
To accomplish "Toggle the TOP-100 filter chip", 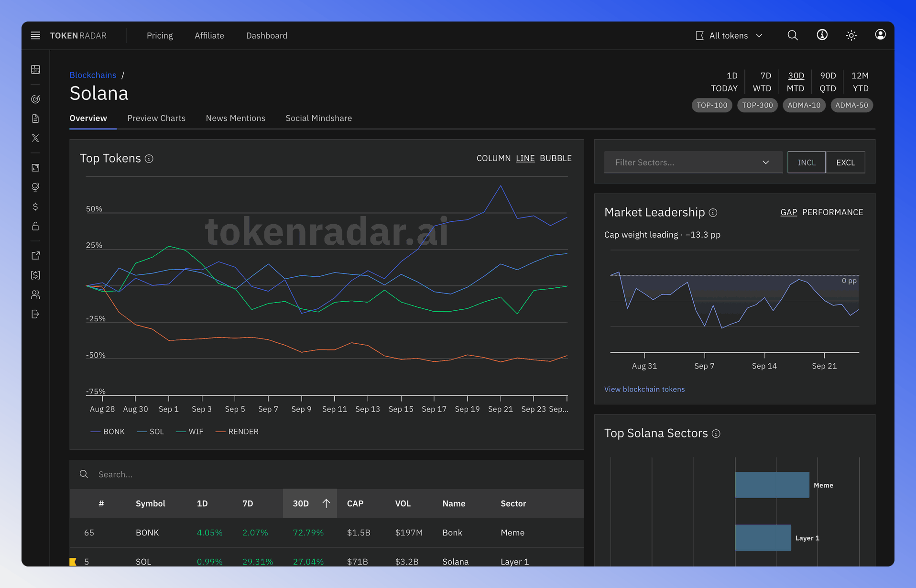I will 712,105.
